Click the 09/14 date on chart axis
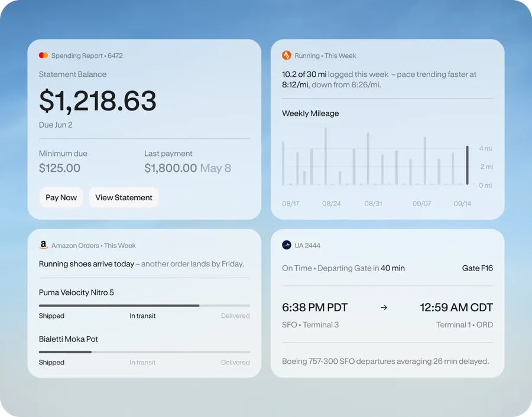 462,203
